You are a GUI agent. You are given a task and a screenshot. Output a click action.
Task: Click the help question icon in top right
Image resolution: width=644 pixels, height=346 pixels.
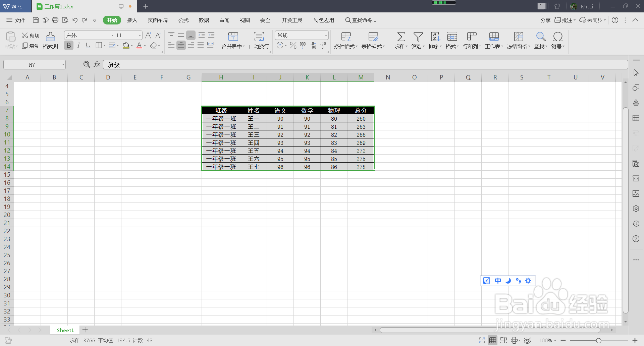(x=615, y=20)
